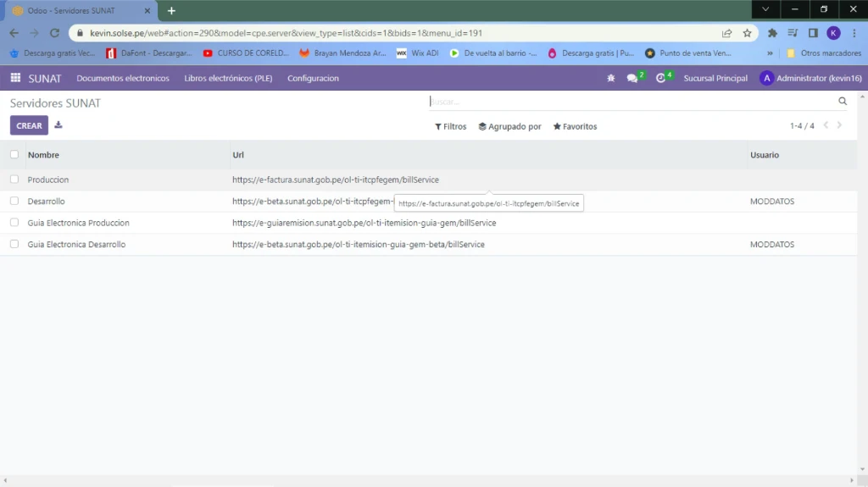Reload the page with refresh icon
Image resolution: width=868 pixels, height=487 pixels.
tap(54, 33)
